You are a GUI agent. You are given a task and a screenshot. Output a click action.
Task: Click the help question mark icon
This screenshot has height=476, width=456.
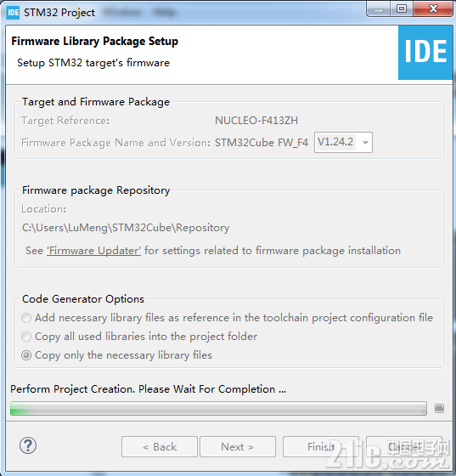28,446
